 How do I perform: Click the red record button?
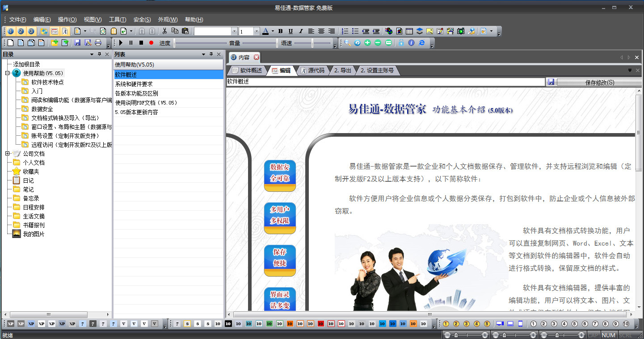[151, 43]
